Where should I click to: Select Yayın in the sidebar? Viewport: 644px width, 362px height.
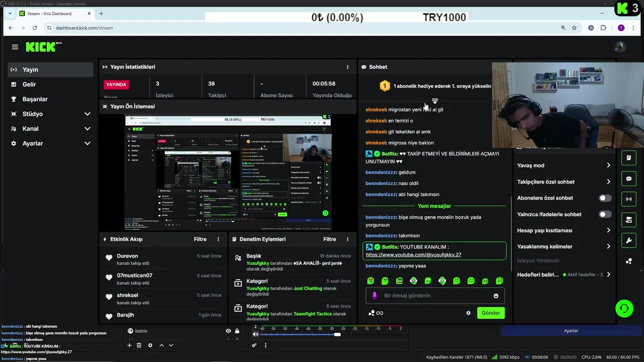point(50,69)
